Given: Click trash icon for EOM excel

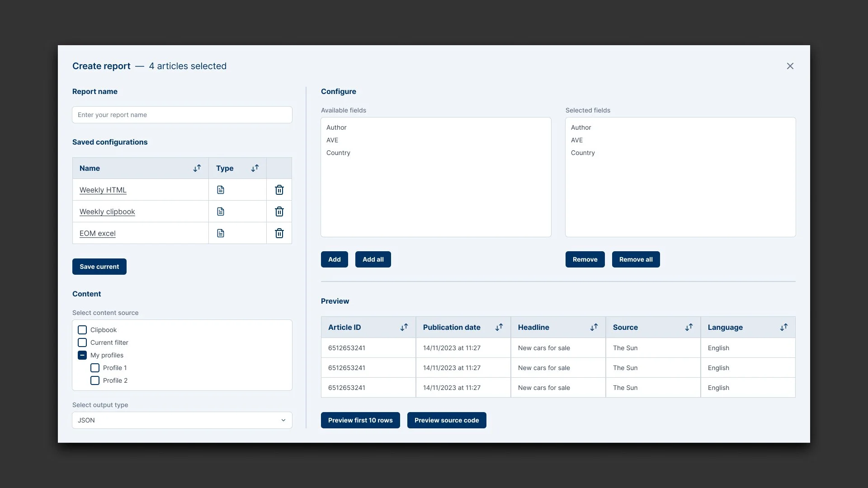Looking at the screenshot, I should point(279,233).
